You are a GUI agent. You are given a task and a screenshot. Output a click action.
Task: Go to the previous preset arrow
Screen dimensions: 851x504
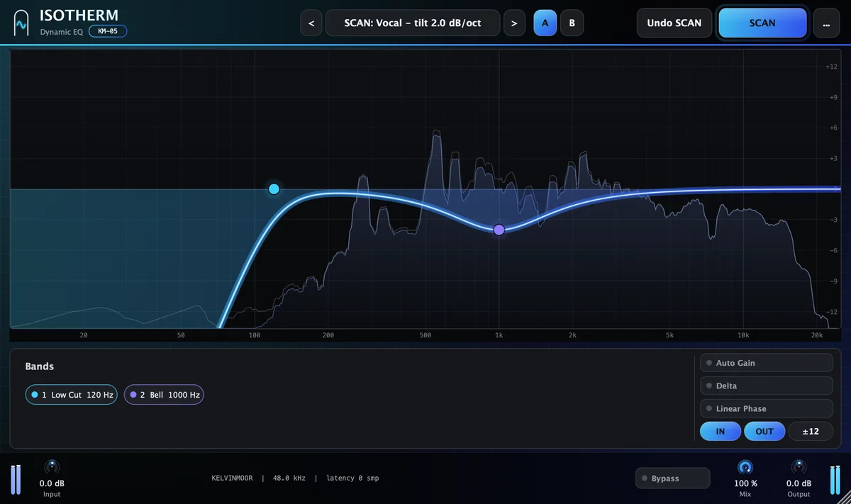tap(311, 23)
